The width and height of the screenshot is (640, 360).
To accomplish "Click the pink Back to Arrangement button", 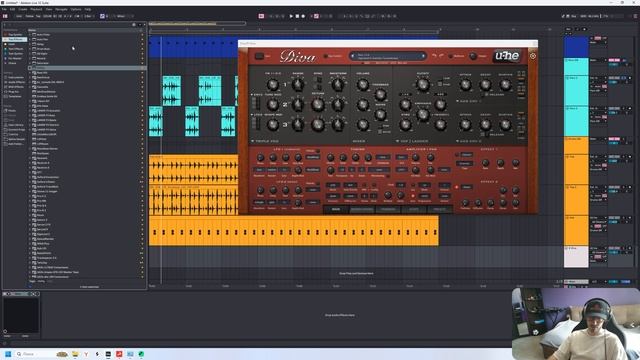I will (x=261, y=16).
